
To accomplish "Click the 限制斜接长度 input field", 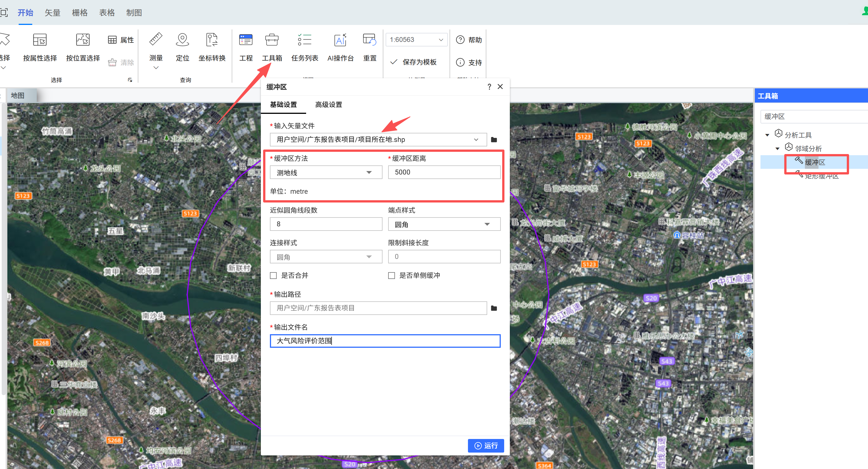I will coord(444,257).
